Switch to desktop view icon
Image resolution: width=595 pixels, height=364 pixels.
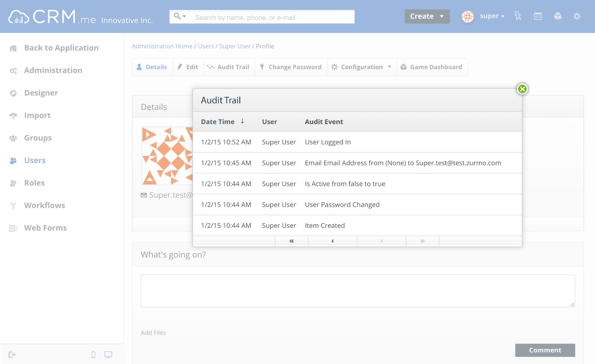point(108,355)
